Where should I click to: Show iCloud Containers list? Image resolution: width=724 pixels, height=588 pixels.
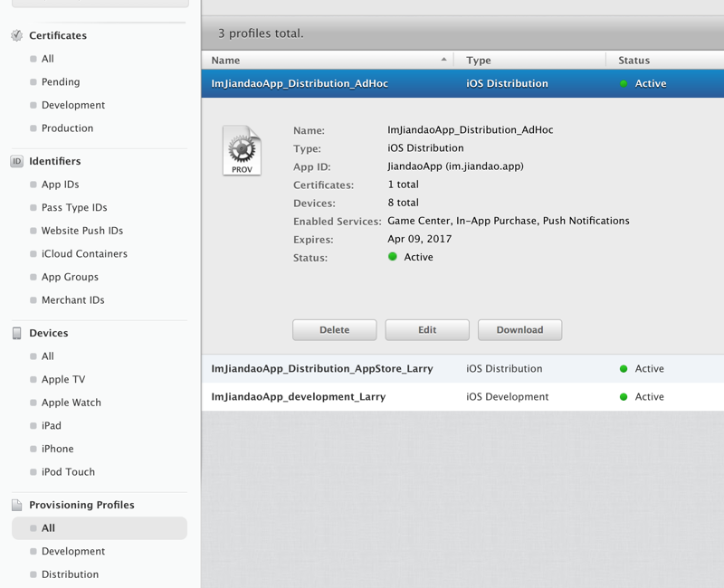pyautogui.click(x=84, y=254)
